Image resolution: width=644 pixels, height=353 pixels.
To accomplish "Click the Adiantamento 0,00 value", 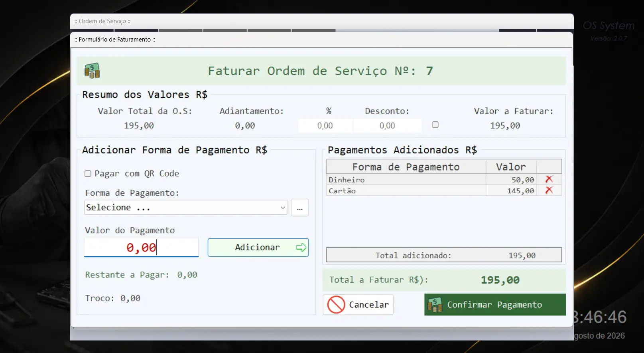I will tap(245, 126).
